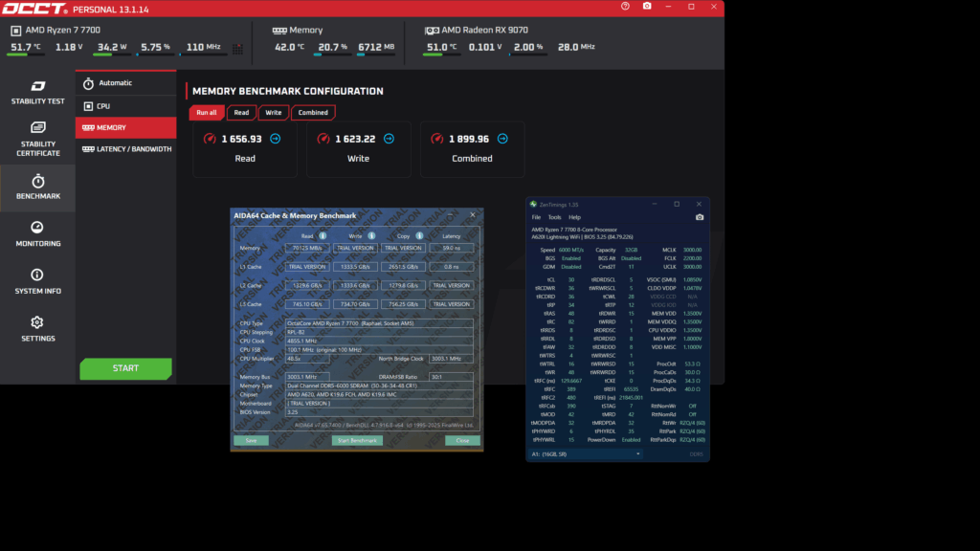Click the 1 656.93 Read score value

coord(241,139)
